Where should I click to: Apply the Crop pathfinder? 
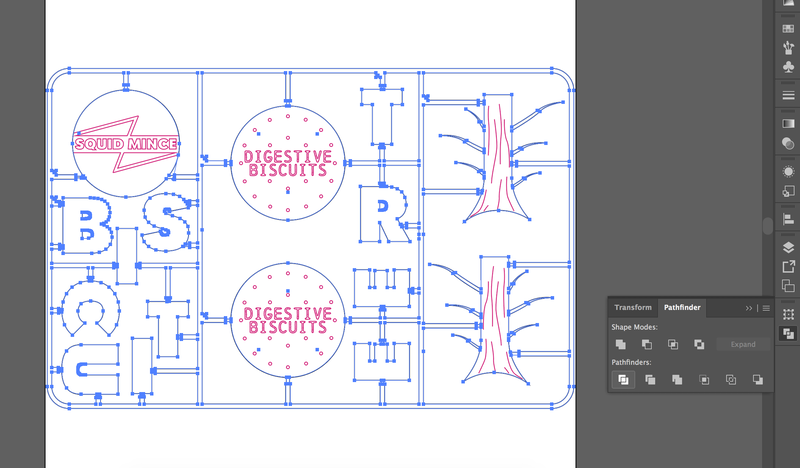(704, 380)
